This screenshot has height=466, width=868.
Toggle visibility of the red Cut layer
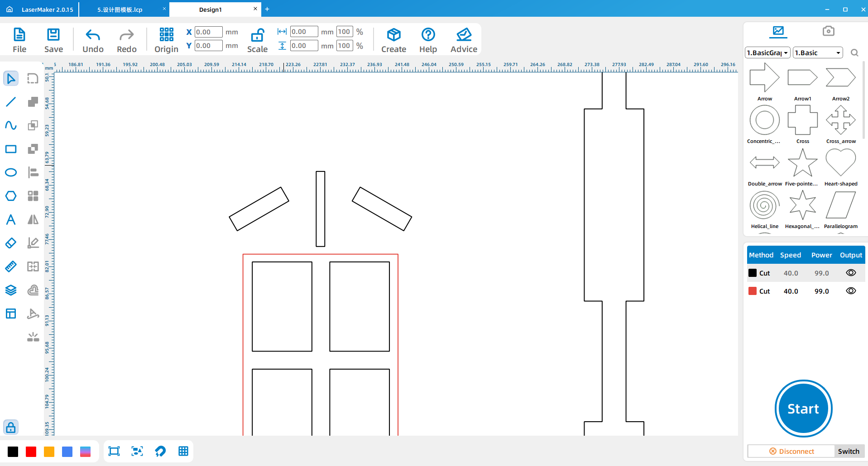tap(851, 291)
